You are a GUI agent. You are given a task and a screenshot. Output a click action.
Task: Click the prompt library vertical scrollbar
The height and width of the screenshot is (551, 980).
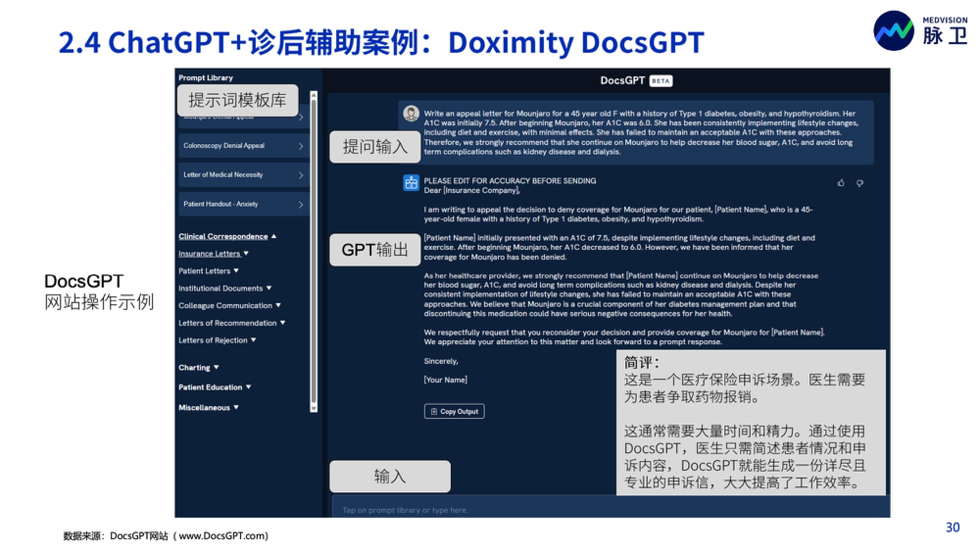click(314, 252)
